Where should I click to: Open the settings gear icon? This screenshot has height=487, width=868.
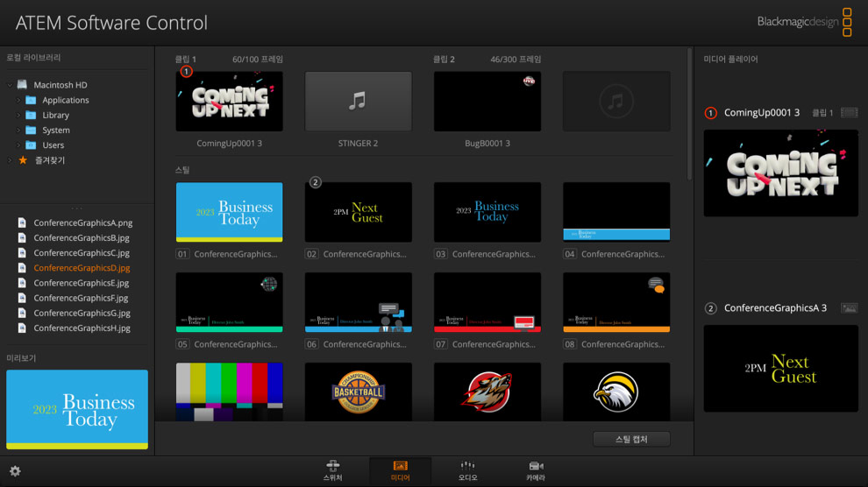tap(15, 471)
